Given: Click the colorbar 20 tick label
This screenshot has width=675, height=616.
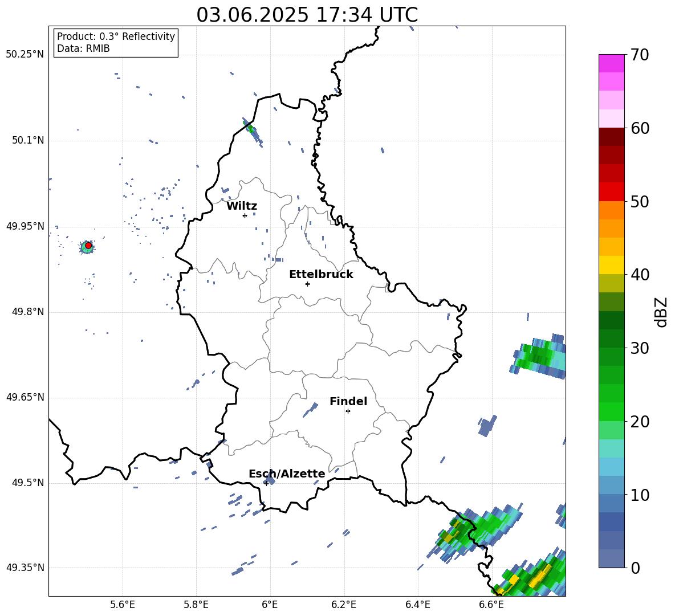Looking at the screenshot, I should point(640,422).
